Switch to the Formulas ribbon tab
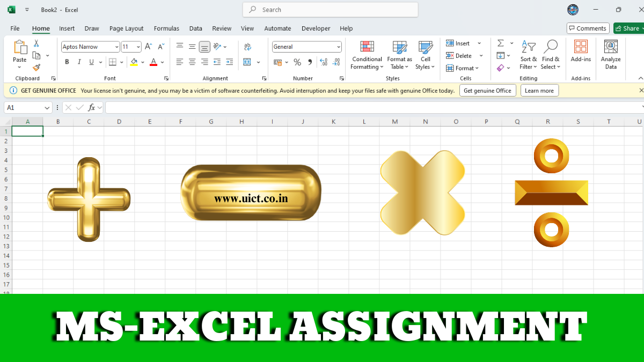This screenshot has height=362, width=644. coord(166,28)
